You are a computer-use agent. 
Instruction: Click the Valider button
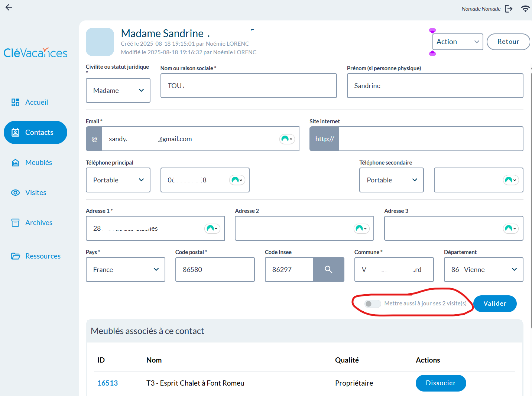494,304
